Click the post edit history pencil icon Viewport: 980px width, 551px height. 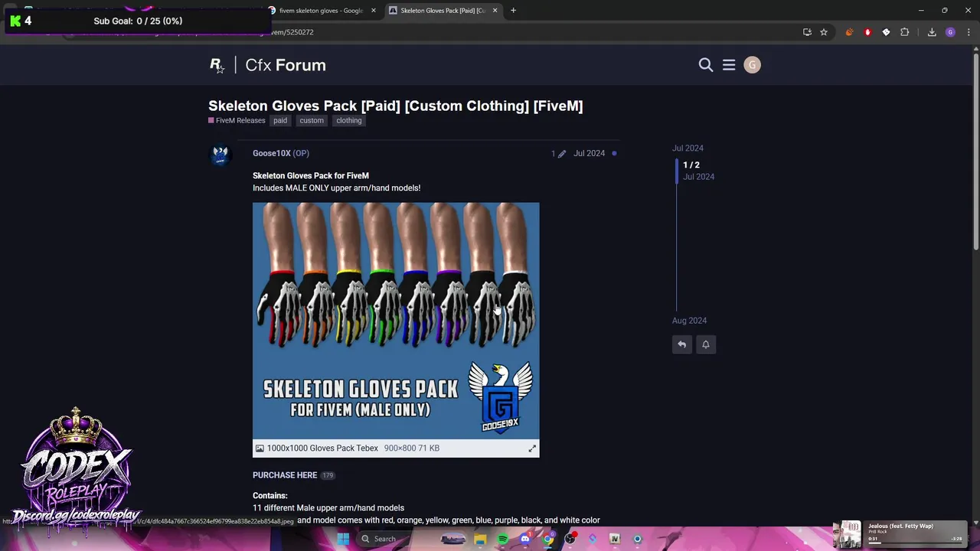click(562, 154)
